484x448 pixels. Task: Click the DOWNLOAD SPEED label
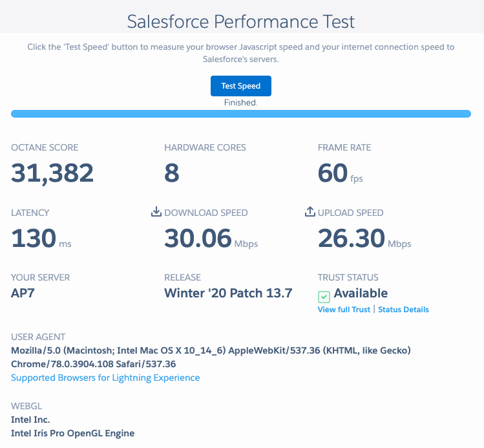tap(206, 213)
